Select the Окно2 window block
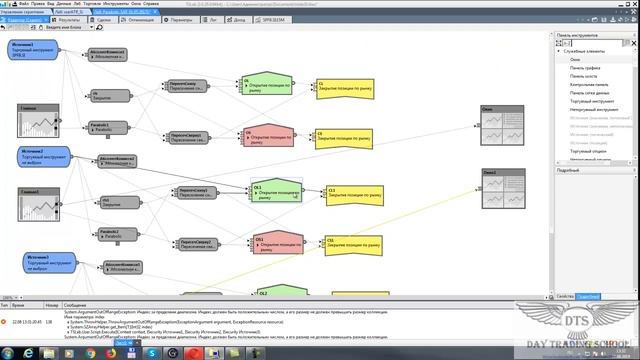Viewport: 640px width, 360px height. tap(504, 189)
